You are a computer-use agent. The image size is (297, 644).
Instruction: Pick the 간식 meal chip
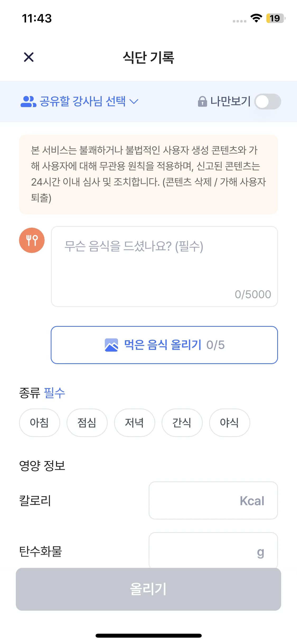182,422
